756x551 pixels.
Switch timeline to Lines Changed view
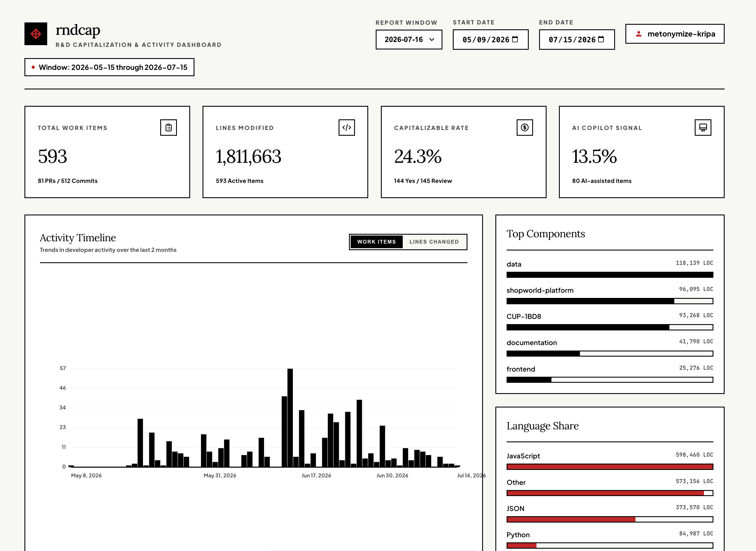434,242
